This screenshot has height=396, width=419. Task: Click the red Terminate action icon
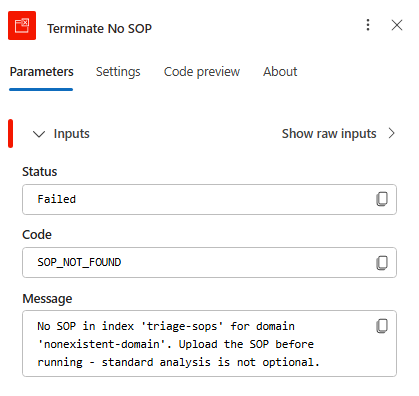22,25
